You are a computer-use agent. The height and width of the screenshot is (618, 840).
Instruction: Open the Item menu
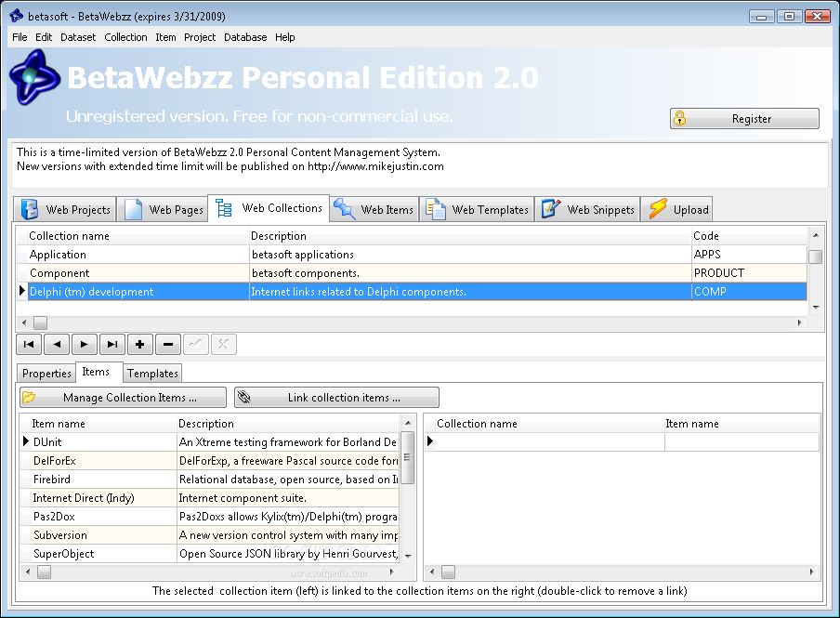165,37
